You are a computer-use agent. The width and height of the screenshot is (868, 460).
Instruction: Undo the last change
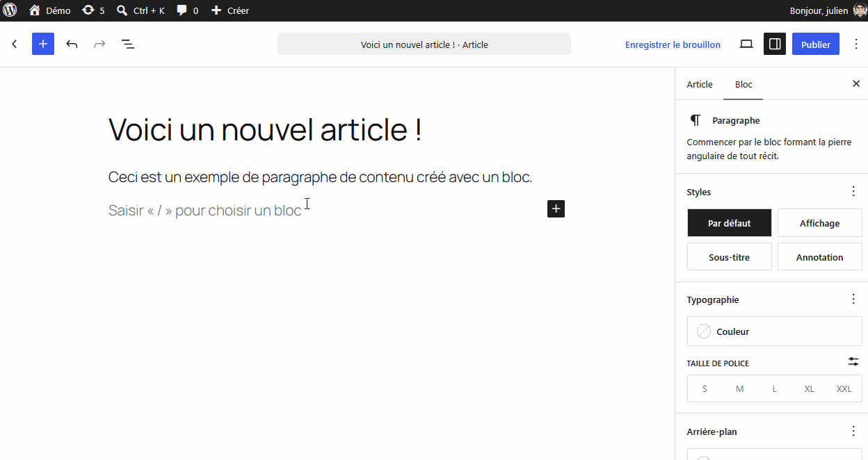pyautogui.click(x=72, y=44)
